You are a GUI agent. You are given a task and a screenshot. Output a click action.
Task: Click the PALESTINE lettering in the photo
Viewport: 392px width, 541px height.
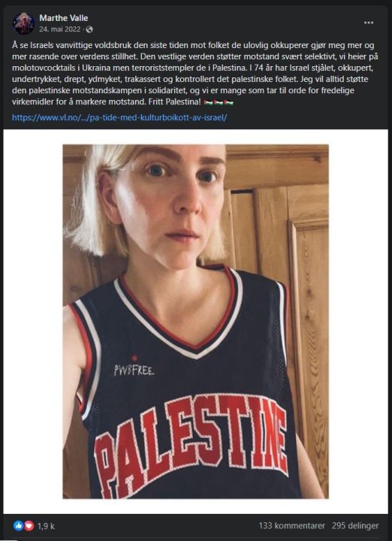click(x=191, y=445)
